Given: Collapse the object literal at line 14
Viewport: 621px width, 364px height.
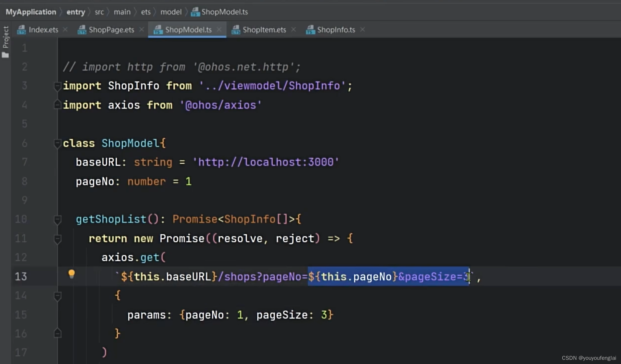Looking at the screenshot, I should [57, 296].
